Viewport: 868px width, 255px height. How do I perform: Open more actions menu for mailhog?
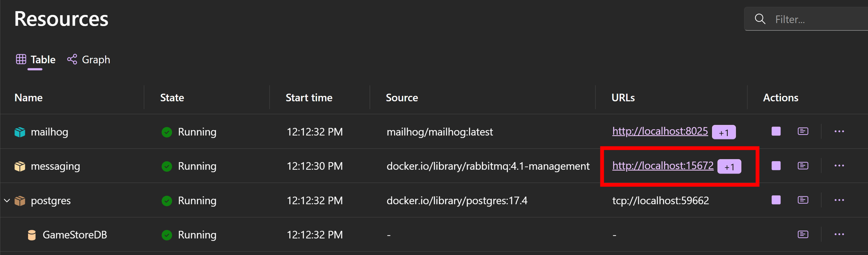tap(839, 131)
